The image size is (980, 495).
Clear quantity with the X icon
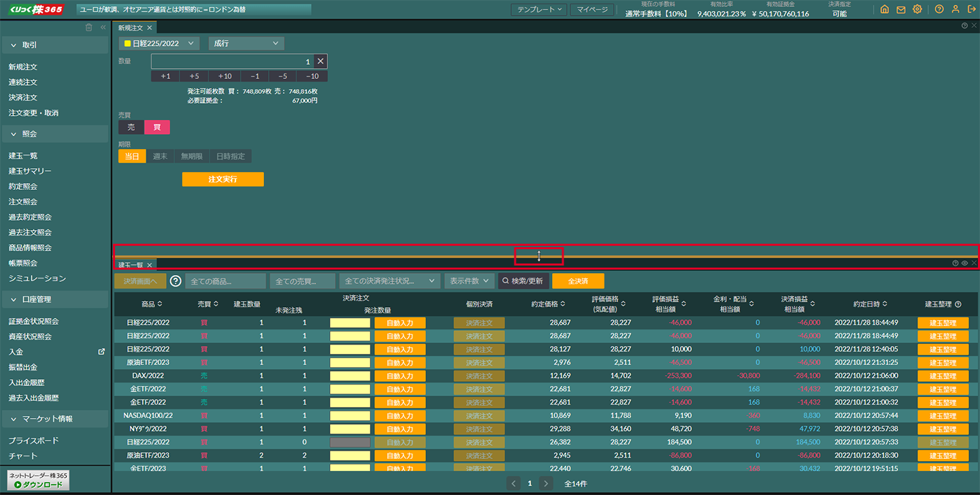click(321, 61)
